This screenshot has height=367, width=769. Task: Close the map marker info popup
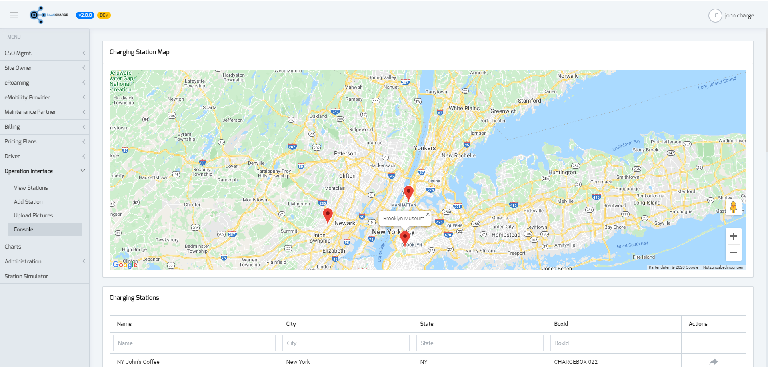point(427,214)
